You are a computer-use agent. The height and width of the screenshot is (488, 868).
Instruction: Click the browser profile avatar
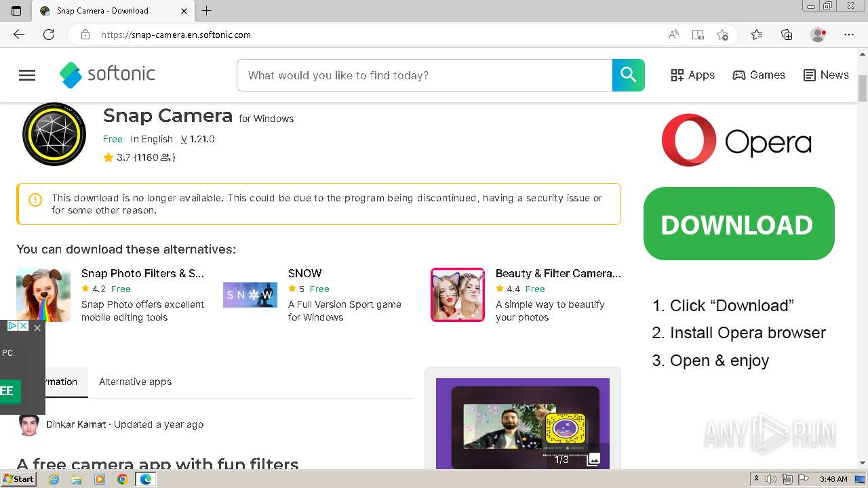818,35
